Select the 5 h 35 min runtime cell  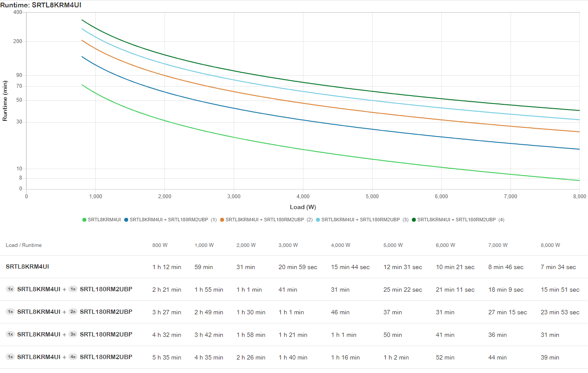coord(167,357)
